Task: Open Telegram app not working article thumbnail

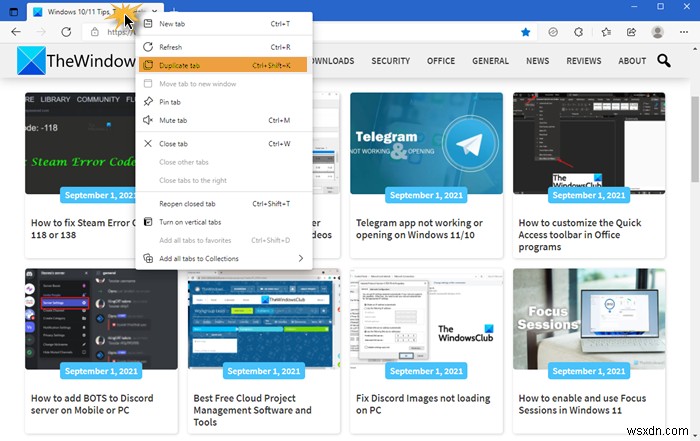Action: 426,143
